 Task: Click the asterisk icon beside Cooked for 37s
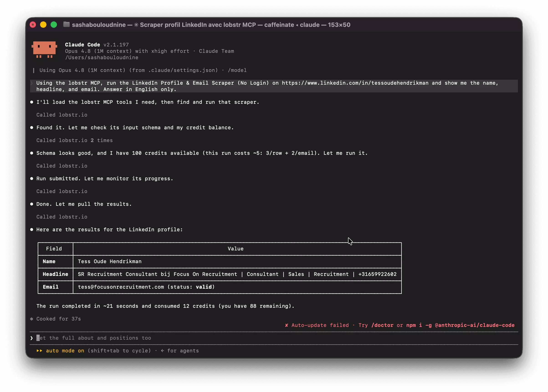(x=31, y=319)
